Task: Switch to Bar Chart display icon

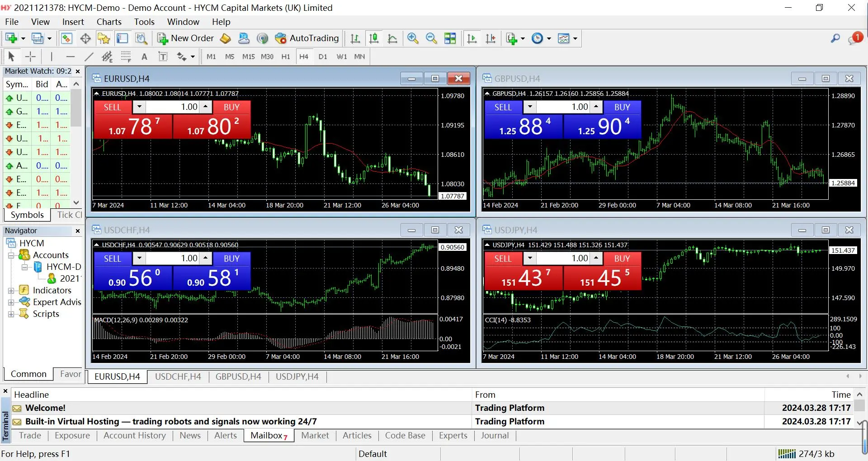Action: 355,38
